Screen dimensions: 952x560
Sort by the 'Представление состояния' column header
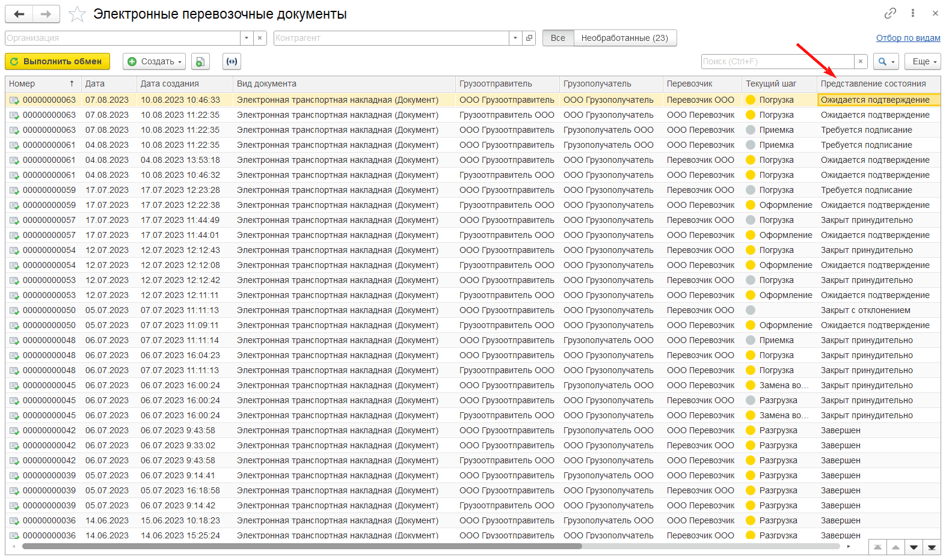pyautogui.click(x=879, y=84)
